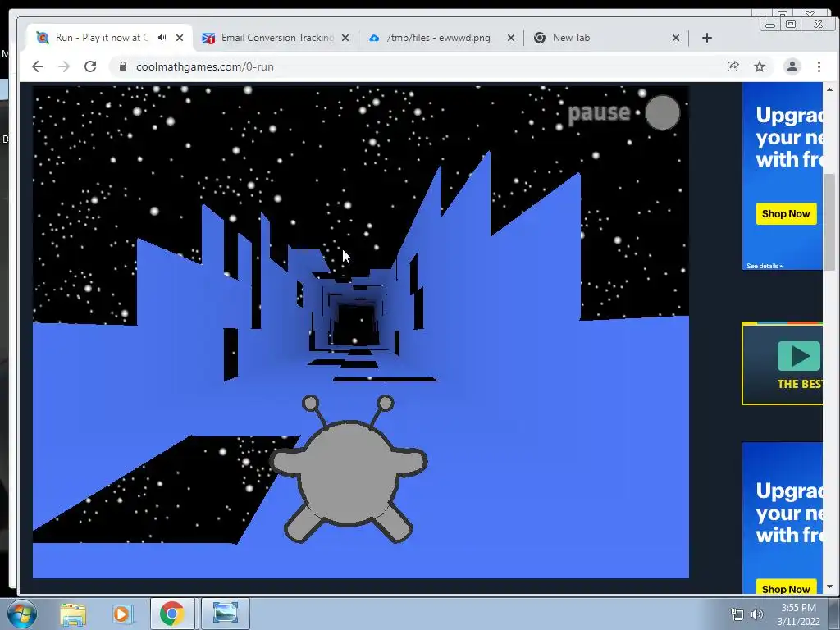Play the video in THE BEST ad box
The height and width of the screenshot is (630, 840).
point(799,356)
